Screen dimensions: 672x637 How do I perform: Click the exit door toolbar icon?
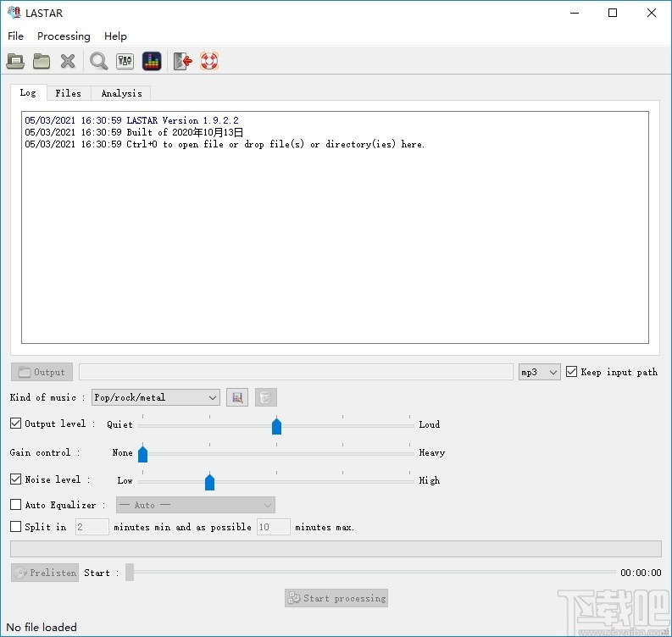point(182,61)
